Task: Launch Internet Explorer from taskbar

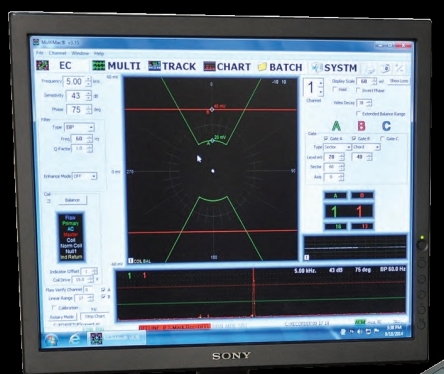Action: tap(75, 339)
